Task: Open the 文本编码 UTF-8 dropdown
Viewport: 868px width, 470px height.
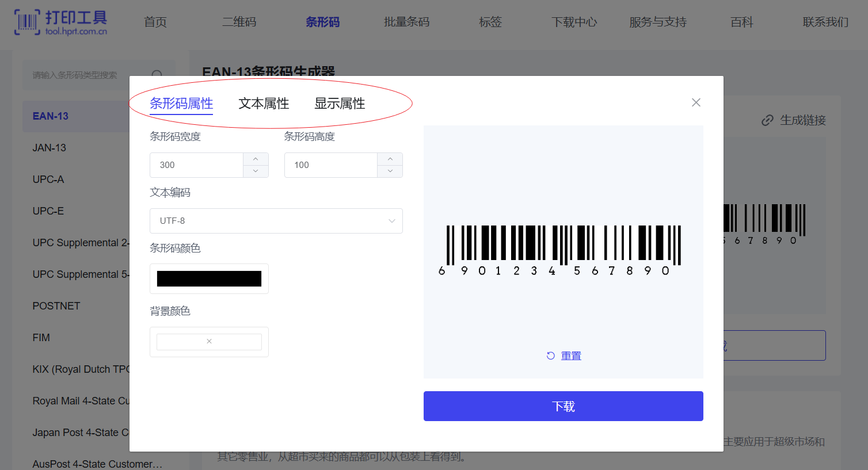Action: [x=276, y=221]
